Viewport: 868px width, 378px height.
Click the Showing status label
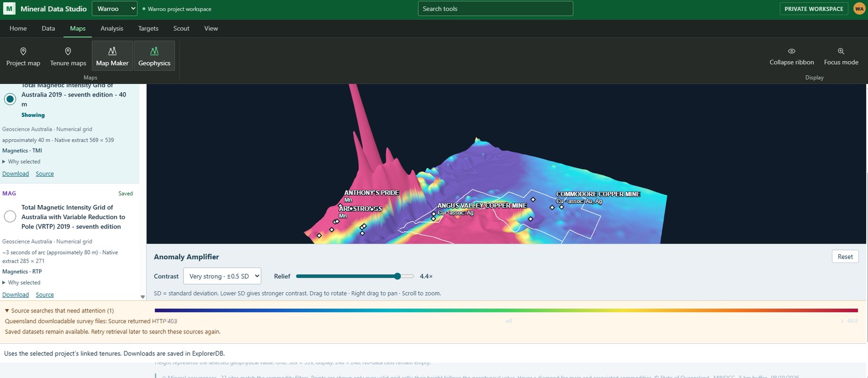click(33, 115)
